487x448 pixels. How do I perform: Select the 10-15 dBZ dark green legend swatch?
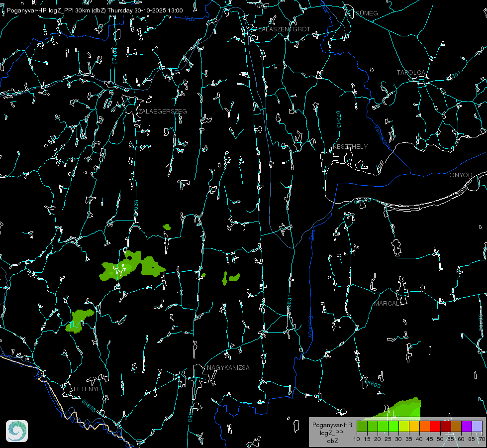pos(362,426)
